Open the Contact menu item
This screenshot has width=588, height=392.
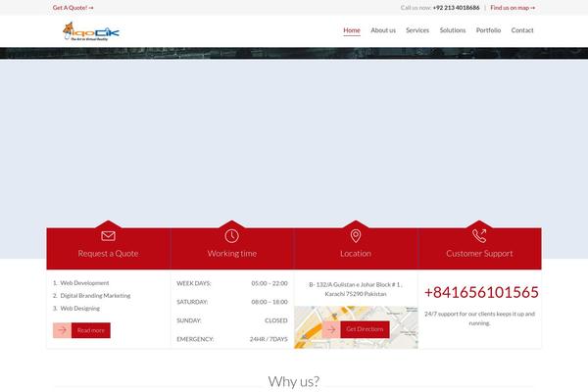522,30
